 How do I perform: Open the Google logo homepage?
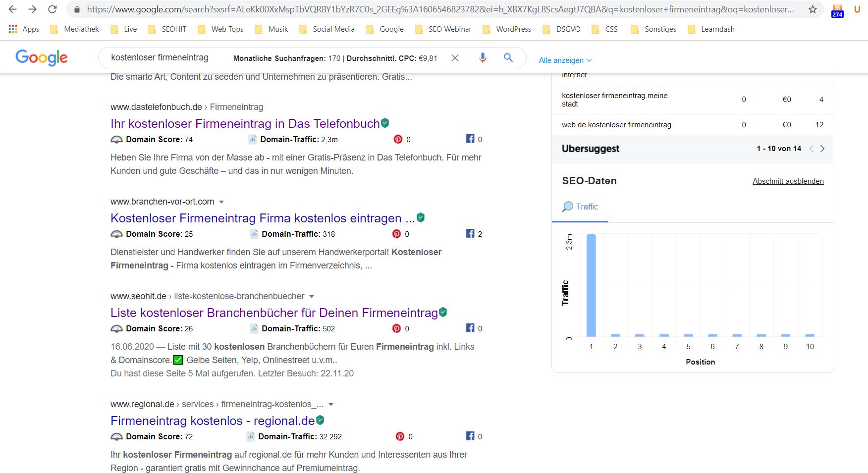(42, 57)
